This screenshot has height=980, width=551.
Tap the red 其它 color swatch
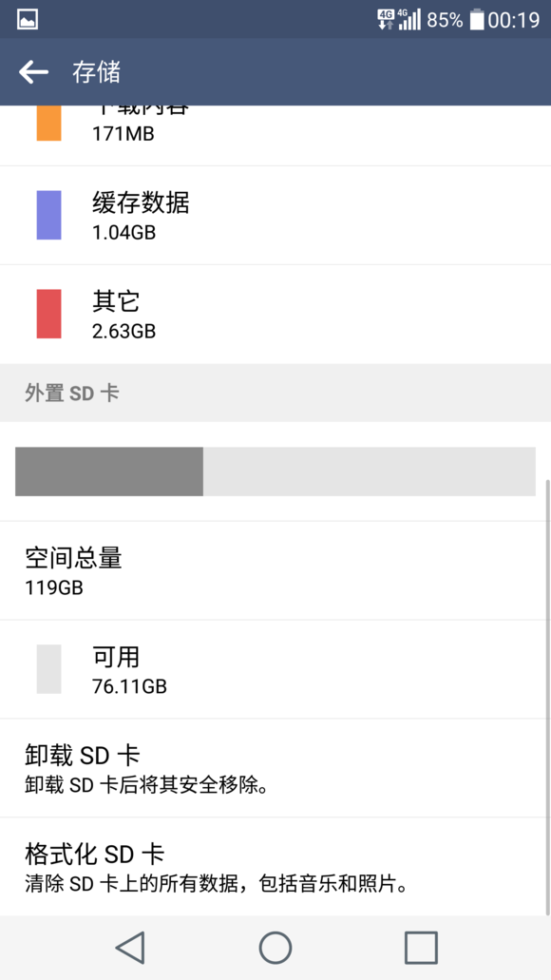(48, 314)
